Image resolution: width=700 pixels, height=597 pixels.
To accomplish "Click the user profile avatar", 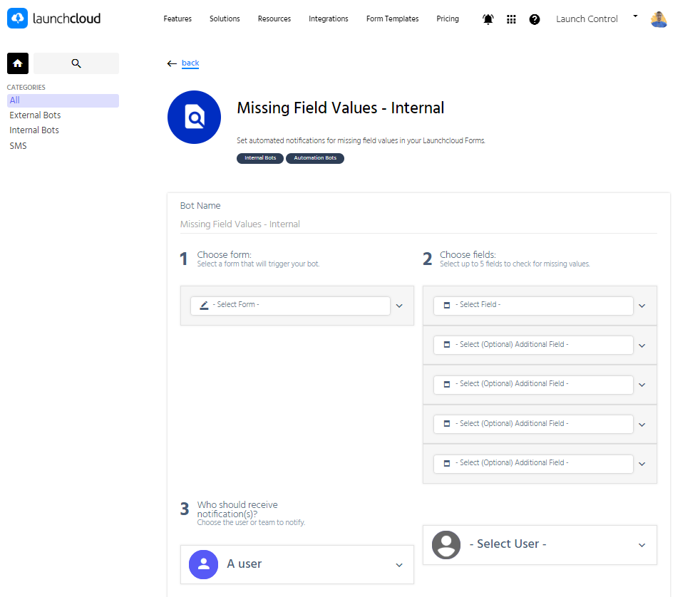I will click(659, 19).
